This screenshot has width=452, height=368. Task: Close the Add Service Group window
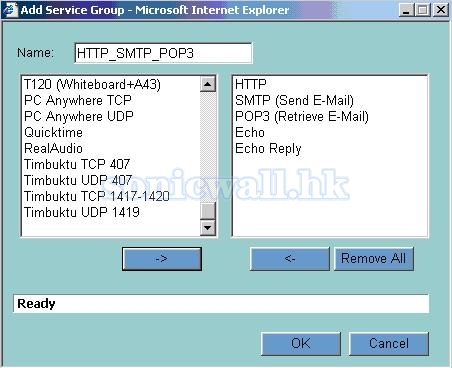pyautogui.click(x=441, y=10)
